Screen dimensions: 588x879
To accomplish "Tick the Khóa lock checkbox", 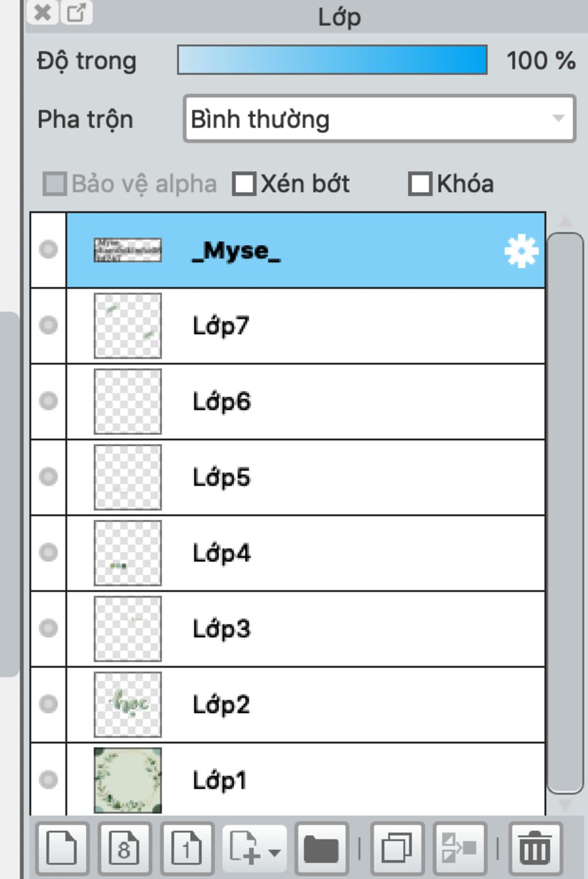I will coord(420,184).
